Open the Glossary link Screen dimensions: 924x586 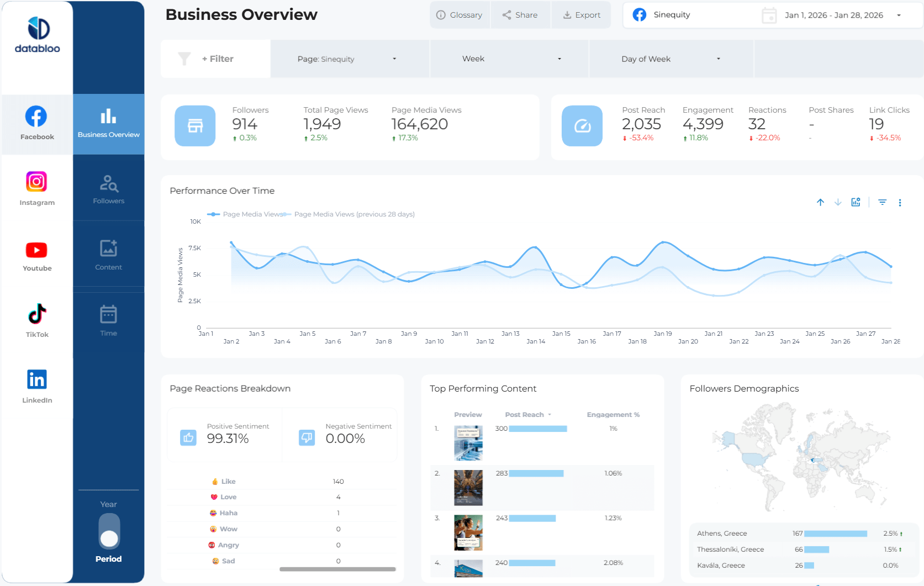(460, 15)
